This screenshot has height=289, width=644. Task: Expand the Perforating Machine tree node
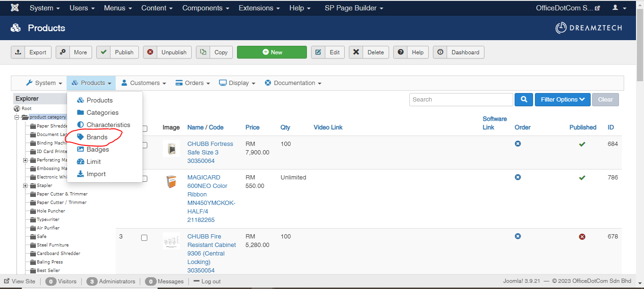[25, 160]
